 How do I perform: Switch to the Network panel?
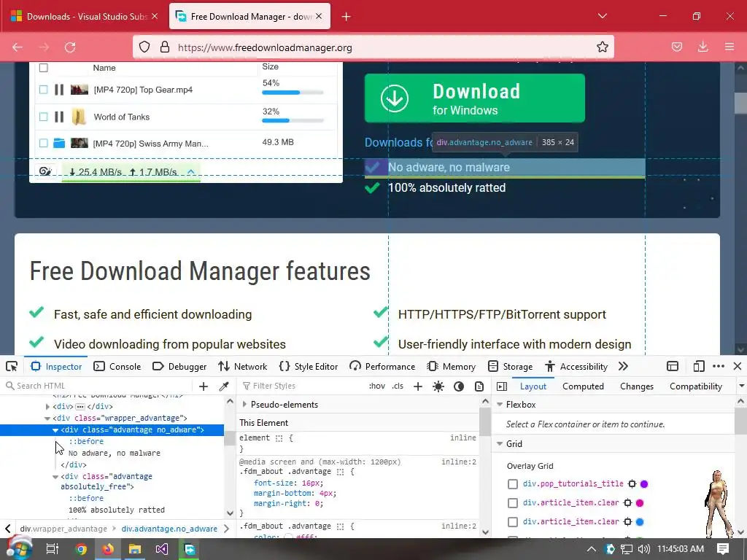(x=242, y=366)
